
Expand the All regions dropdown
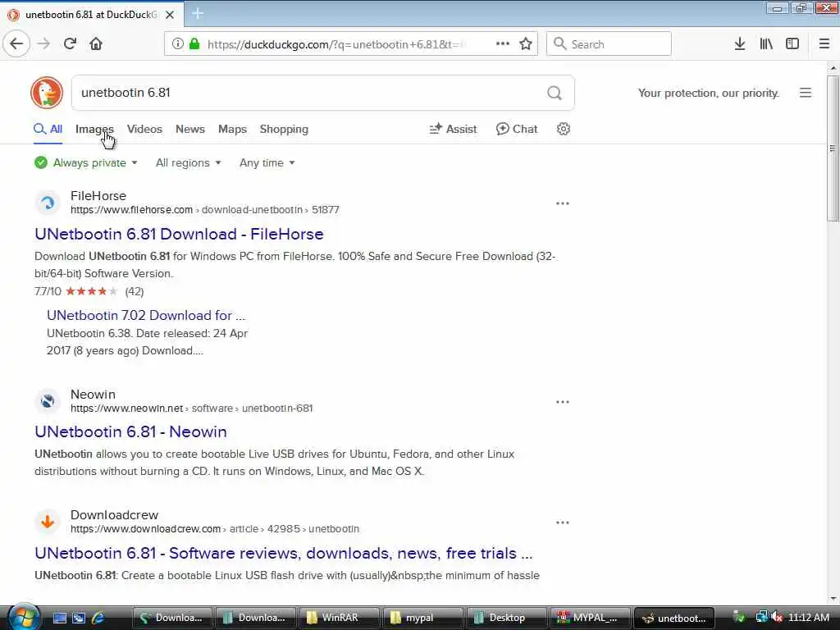pyautogui.click(x=188, y=163)
